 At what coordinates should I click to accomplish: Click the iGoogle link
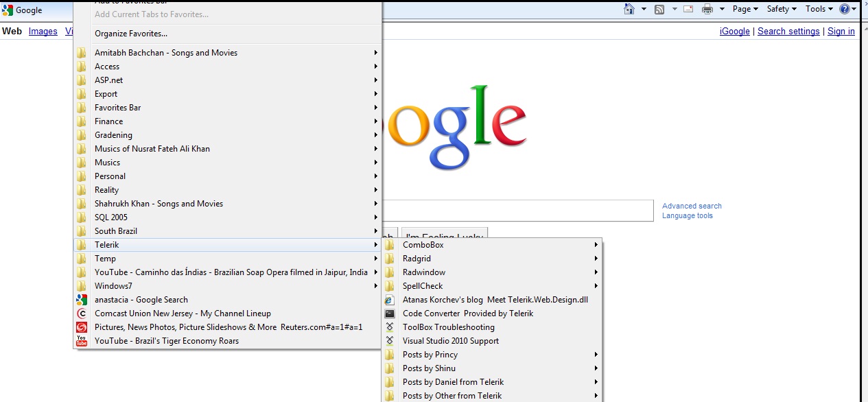(734, 31)
